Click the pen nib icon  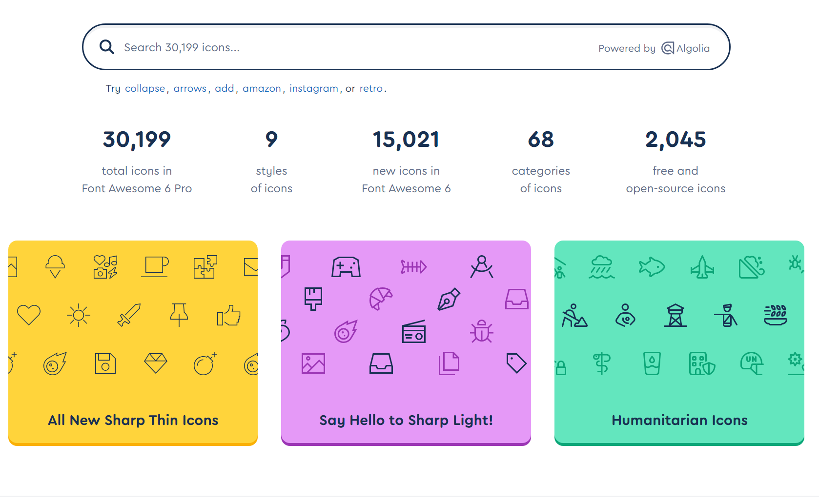449,299
